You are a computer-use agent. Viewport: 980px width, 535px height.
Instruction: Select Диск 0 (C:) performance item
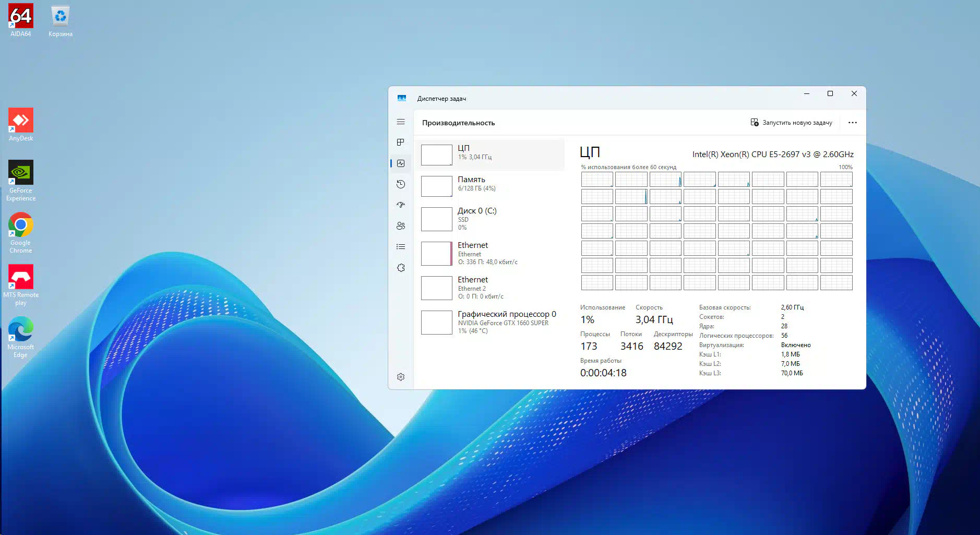(491, 219)
